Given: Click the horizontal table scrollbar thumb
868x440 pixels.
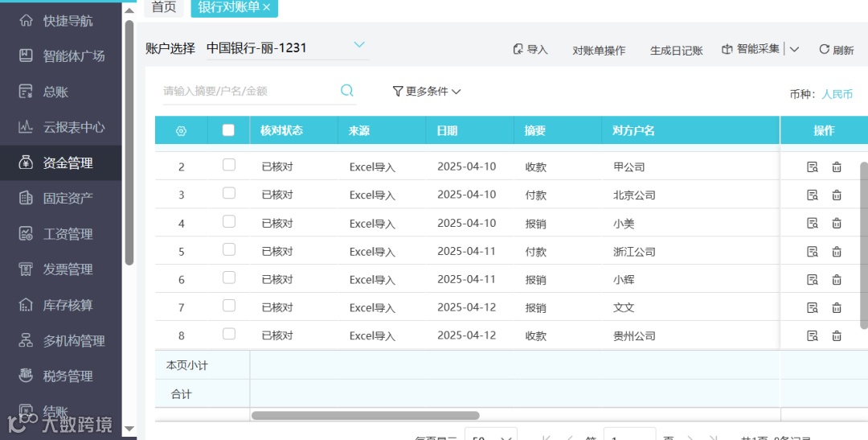Looking at the screenshot, I should [366, 416].
